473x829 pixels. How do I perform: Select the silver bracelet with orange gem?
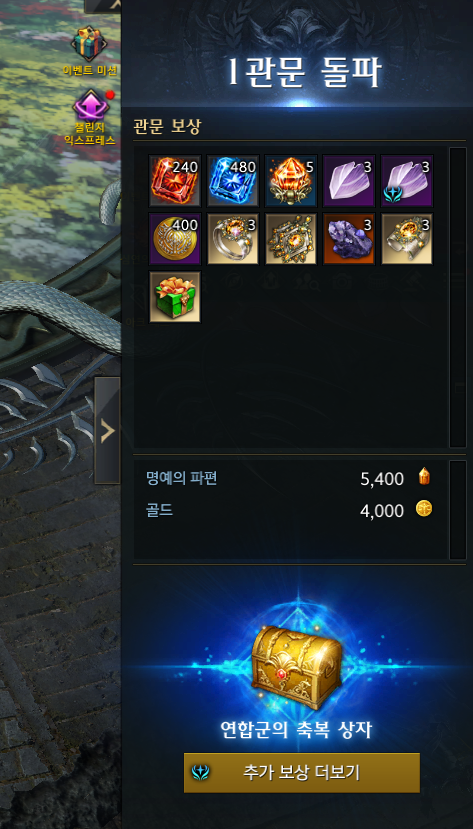pyautogui.click(x=407, y=238)
